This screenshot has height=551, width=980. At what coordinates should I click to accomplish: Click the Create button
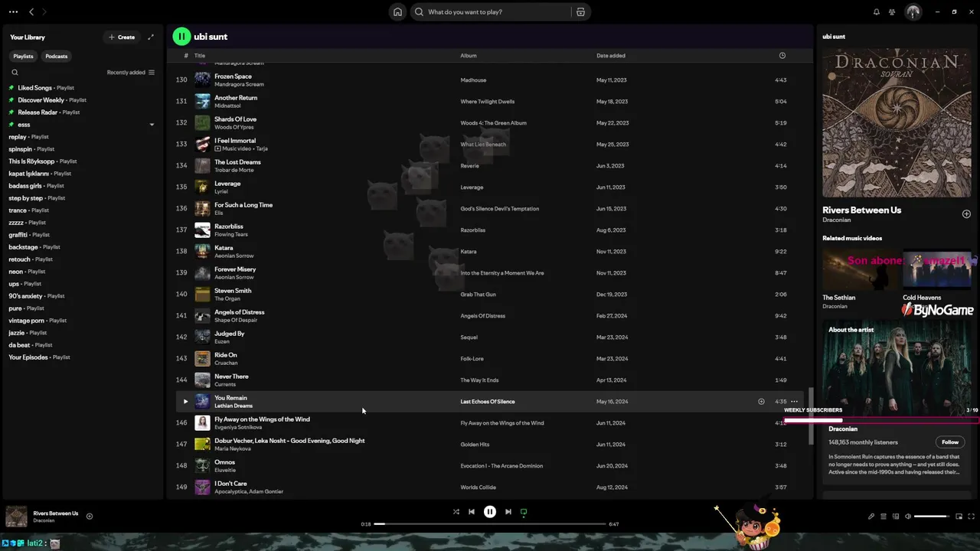[x=122, y=37]
